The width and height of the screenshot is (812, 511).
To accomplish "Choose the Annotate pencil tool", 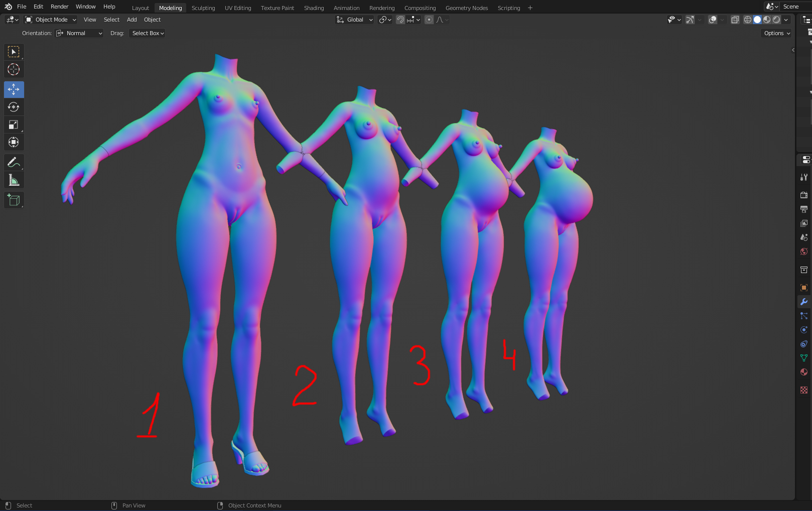I will (x=14, y=162).
